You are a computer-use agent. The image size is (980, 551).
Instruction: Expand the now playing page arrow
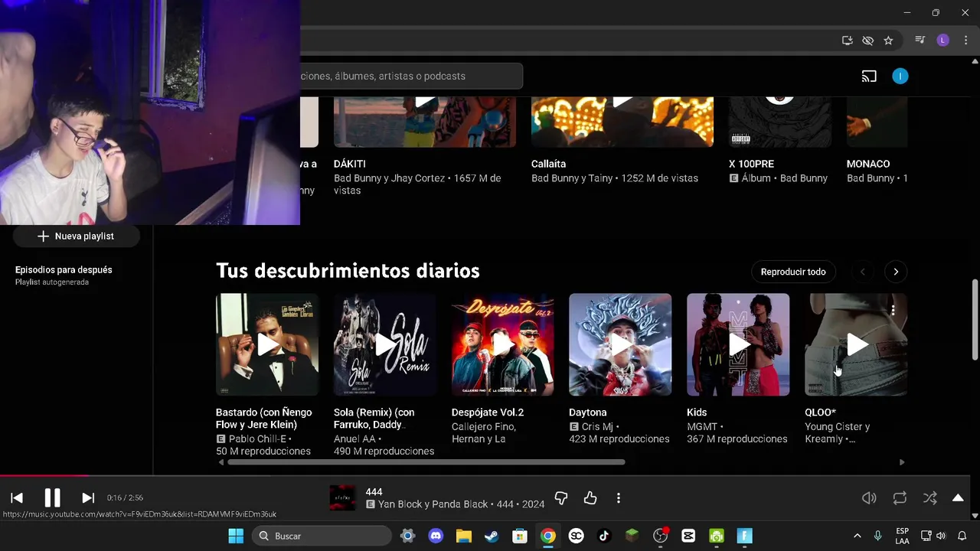pyautogui.click(x=958, y=497)
